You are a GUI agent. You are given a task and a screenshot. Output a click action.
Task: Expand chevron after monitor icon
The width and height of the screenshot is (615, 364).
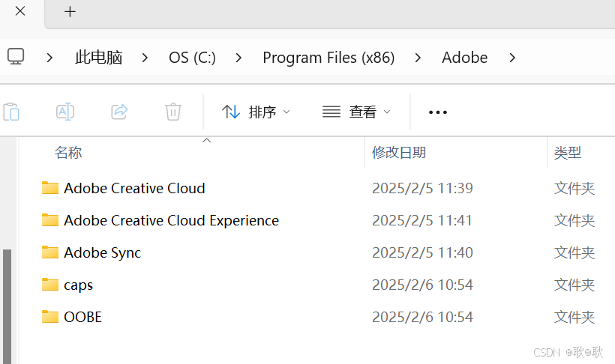pyautogui.click(x=49, y=58)
